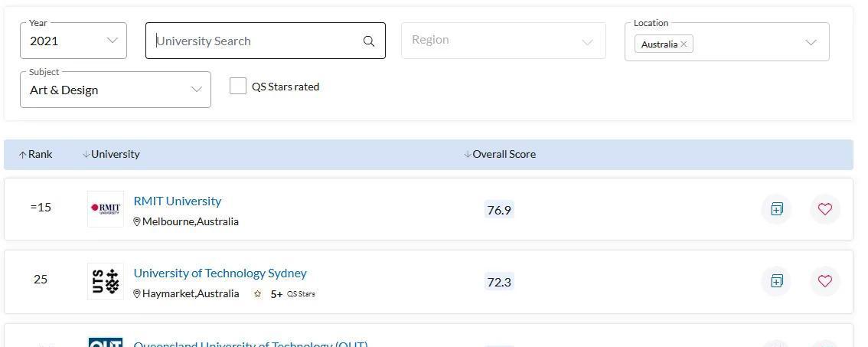Open University of Technology Sydney link
This screenshot has height=347, width=868.
220,273
